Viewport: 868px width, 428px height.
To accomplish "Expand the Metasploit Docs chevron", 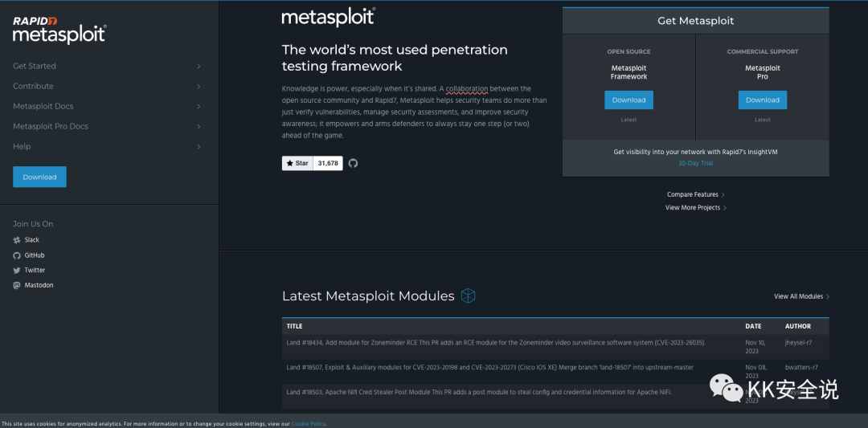I will pos(199,106).
